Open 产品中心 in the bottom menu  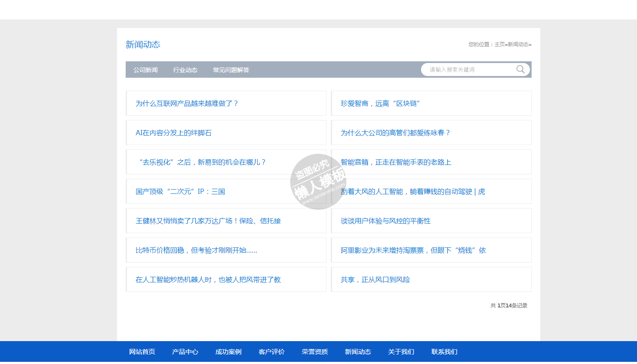coord(185,352)
